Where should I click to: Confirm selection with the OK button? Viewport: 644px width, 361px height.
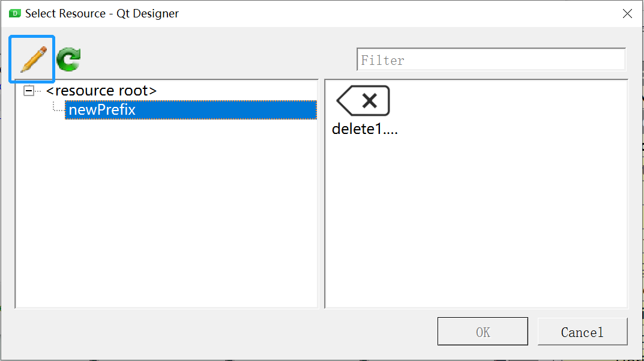tap(483, 332)
